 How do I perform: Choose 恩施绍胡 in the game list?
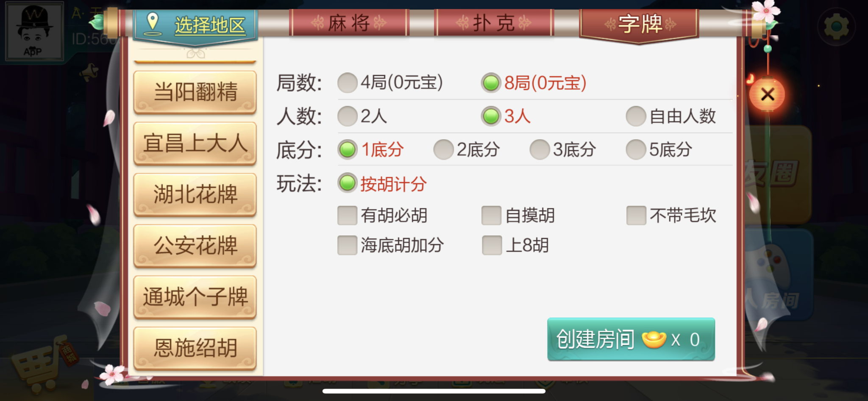tap(195, 348)
